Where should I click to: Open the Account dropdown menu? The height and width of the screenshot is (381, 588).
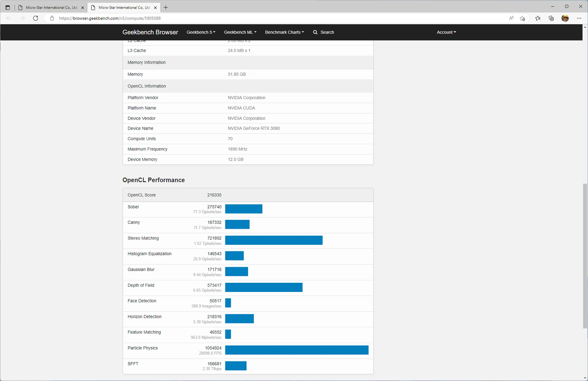(x=446, y=32)
